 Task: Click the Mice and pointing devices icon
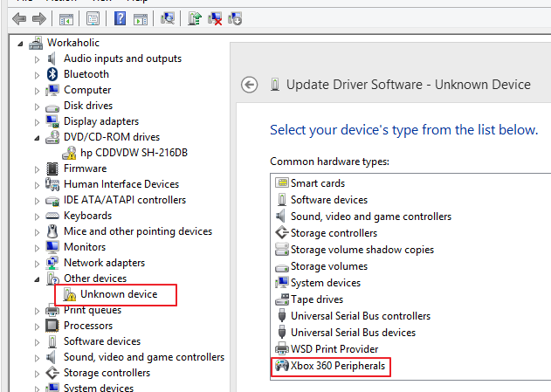coord(52,231)
